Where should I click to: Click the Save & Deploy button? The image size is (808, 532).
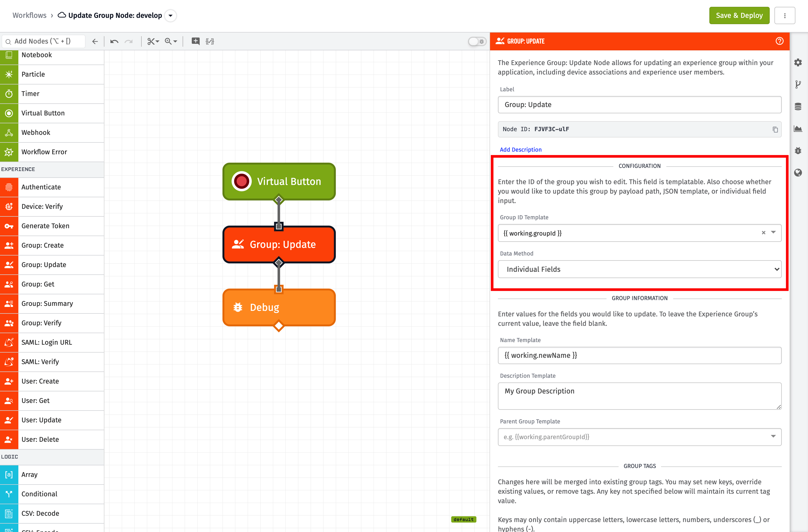(x=739, y=16)
